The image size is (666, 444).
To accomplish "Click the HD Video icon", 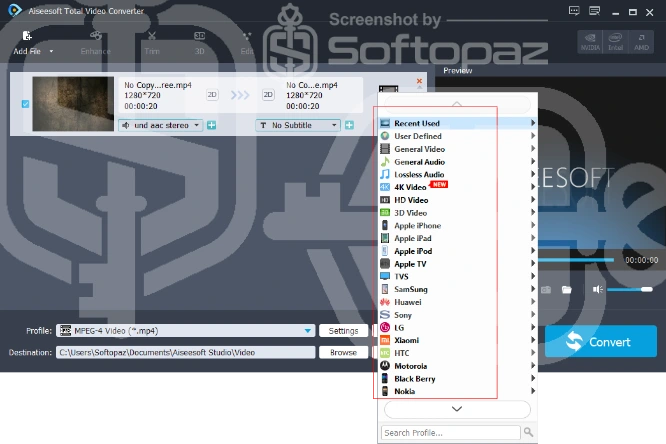I will (385, 200).
